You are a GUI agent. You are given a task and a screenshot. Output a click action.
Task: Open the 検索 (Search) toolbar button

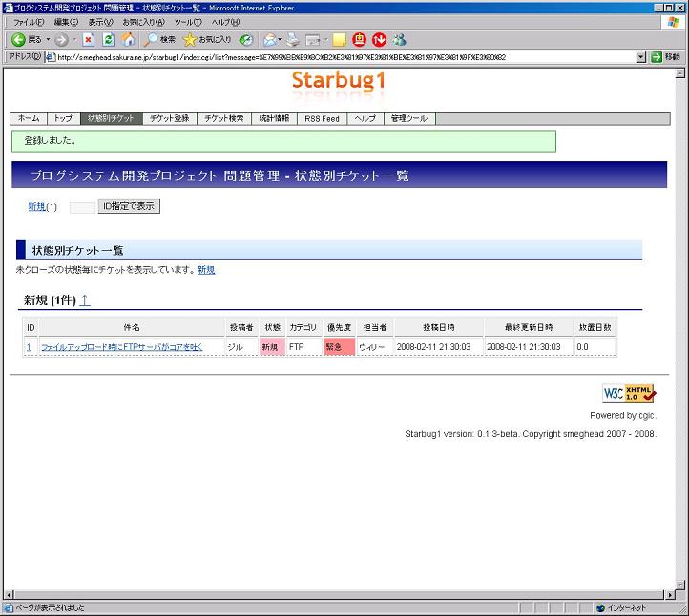(x=159, y=40)
